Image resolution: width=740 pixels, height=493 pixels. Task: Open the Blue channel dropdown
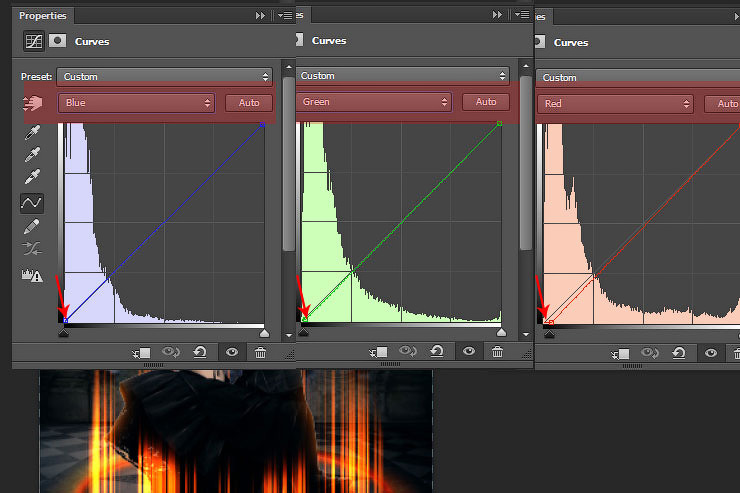tap(137, 103)
